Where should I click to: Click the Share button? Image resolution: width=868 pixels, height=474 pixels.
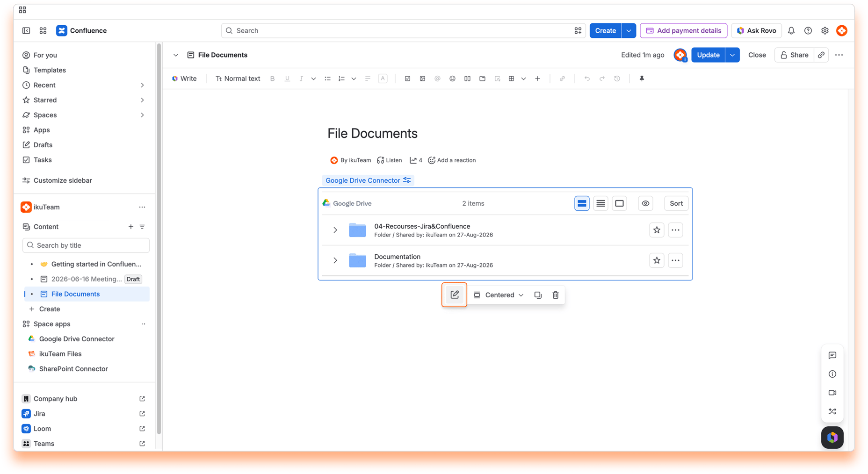pyautogui.click(x=794, y=55)
